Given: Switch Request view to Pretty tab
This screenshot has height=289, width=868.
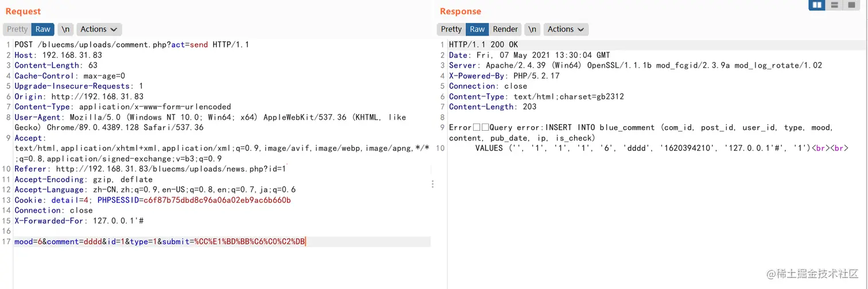Looking at the screenshot, I should pyautogui.click(x=17, y=29).
